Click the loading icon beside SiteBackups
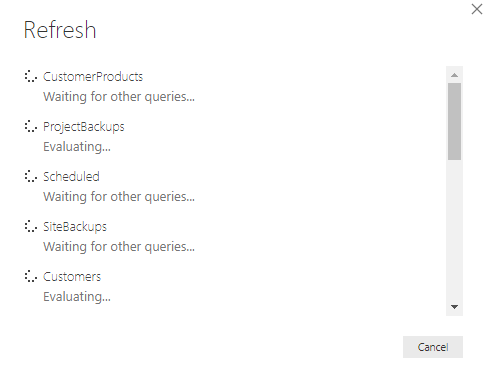 (30, 226)
